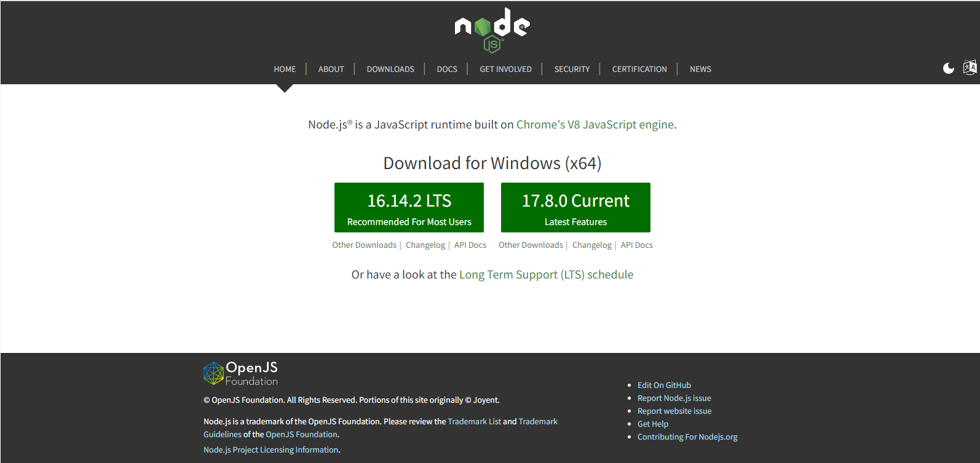Image resolution: width=980 pixels, height=463 pixels.
Task: Click Report website issue link
Action: tap(674, 411)
